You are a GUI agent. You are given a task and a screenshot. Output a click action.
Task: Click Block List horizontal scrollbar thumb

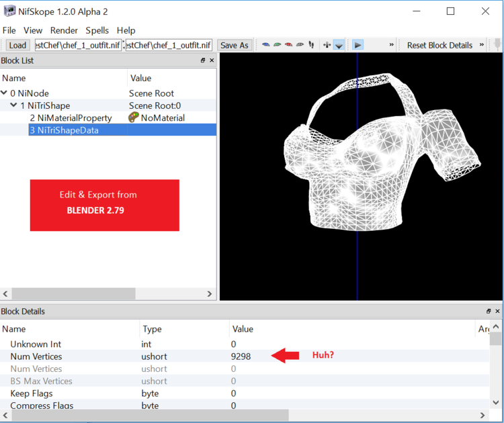[74, 293]
